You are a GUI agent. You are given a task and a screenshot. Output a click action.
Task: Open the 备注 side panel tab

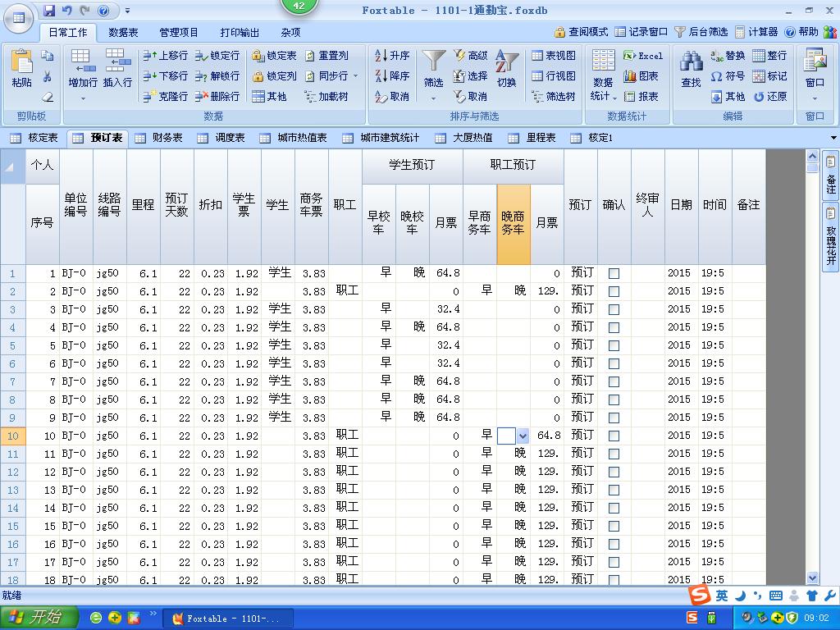coord(830,177)
